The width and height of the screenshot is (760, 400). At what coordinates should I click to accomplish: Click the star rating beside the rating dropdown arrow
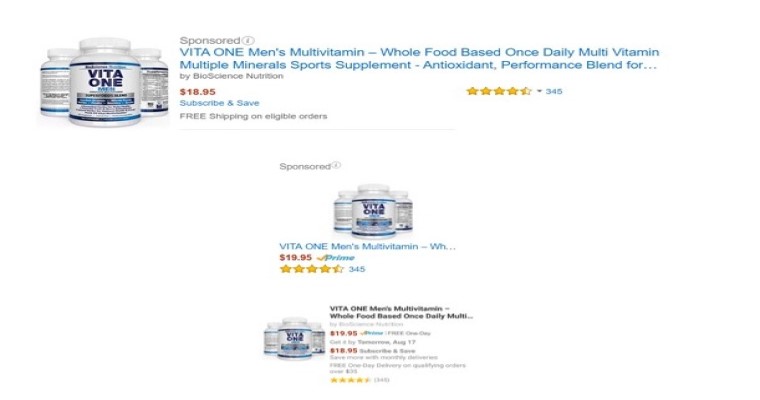click(499, 91)
